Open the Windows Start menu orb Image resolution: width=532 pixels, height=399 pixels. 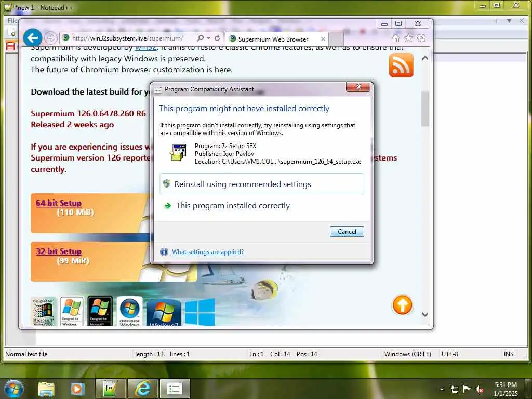tap(14, 389)
